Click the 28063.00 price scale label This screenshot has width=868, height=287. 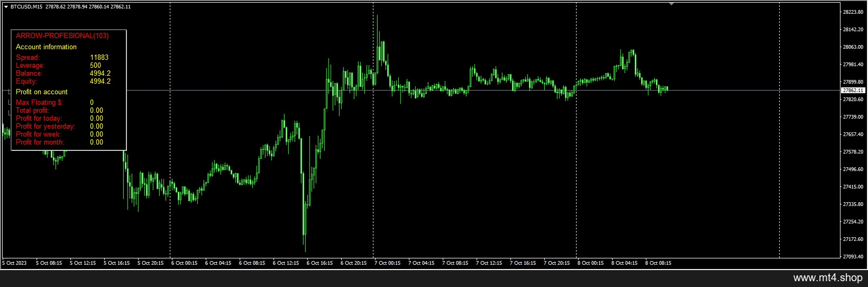click(853, 47)
